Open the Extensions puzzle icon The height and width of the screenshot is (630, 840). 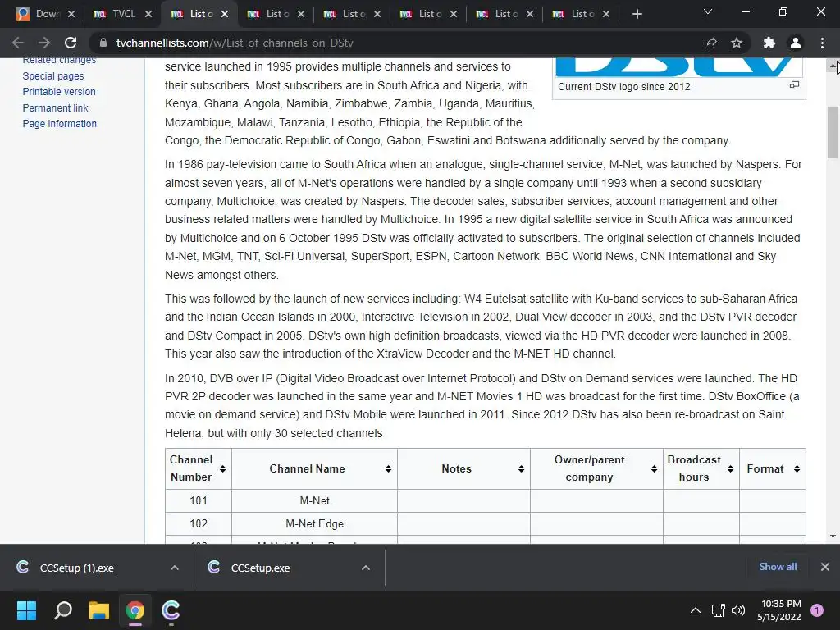pyautogui.click(x=769, y=43)
